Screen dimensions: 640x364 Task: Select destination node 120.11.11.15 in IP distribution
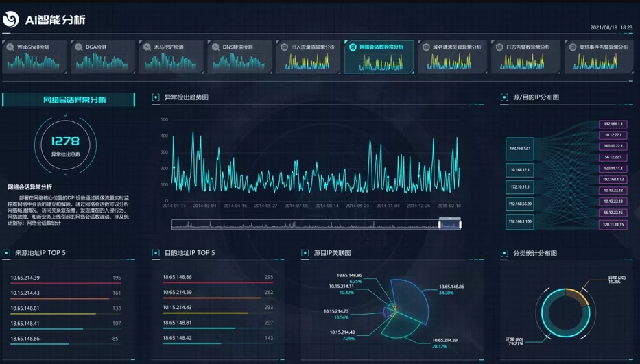pyautogui.click(x=613, y=224)
